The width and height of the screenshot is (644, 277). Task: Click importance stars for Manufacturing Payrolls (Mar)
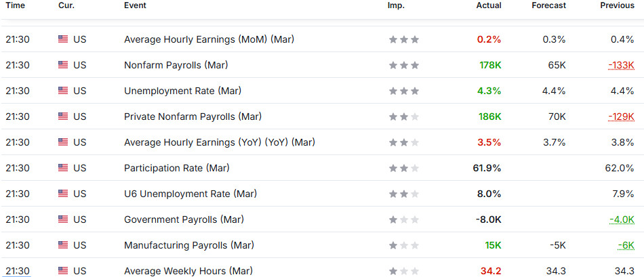click(x=403, y=245)
